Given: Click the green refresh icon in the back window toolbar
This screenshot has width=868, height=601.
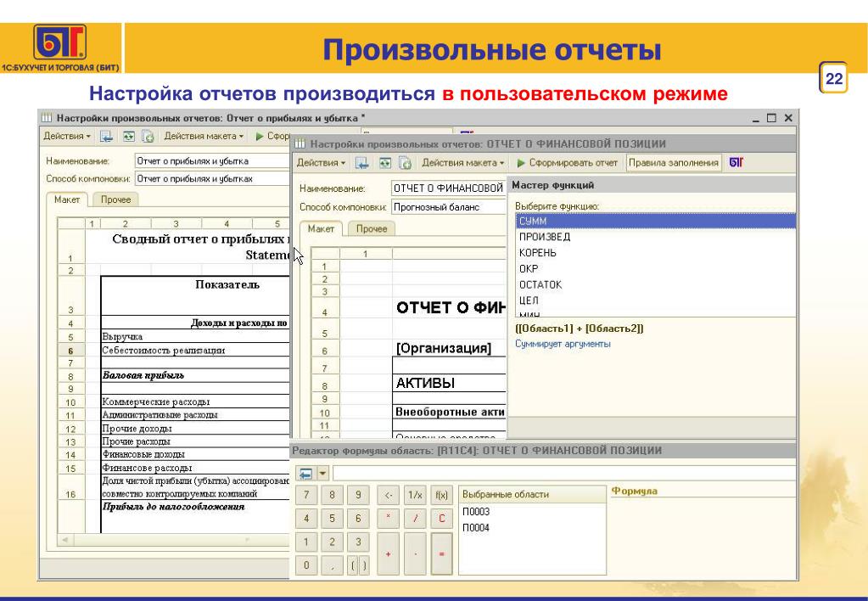Looking at the screenshot, I should [128, 137].
